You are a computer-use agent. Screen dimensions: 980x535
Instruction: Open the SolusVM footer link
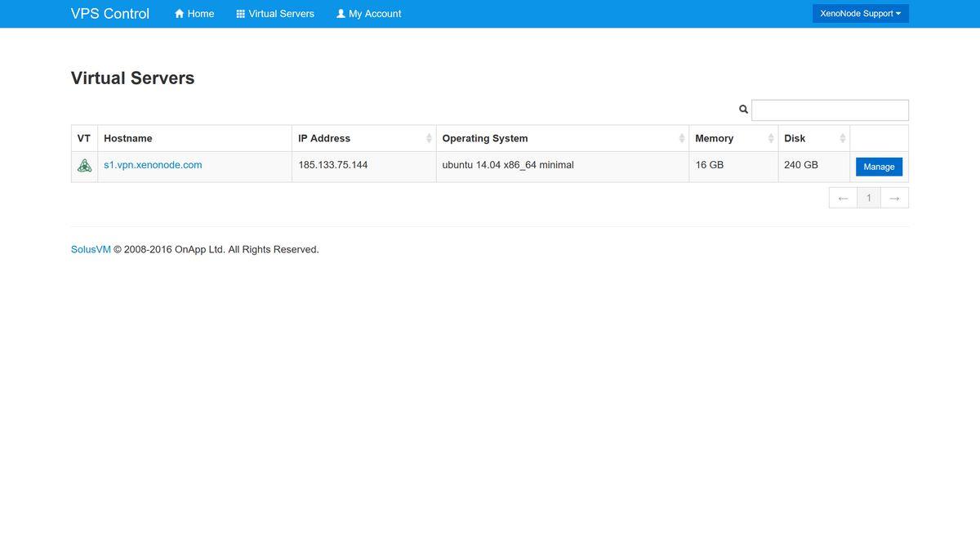(x=91, y=250)
